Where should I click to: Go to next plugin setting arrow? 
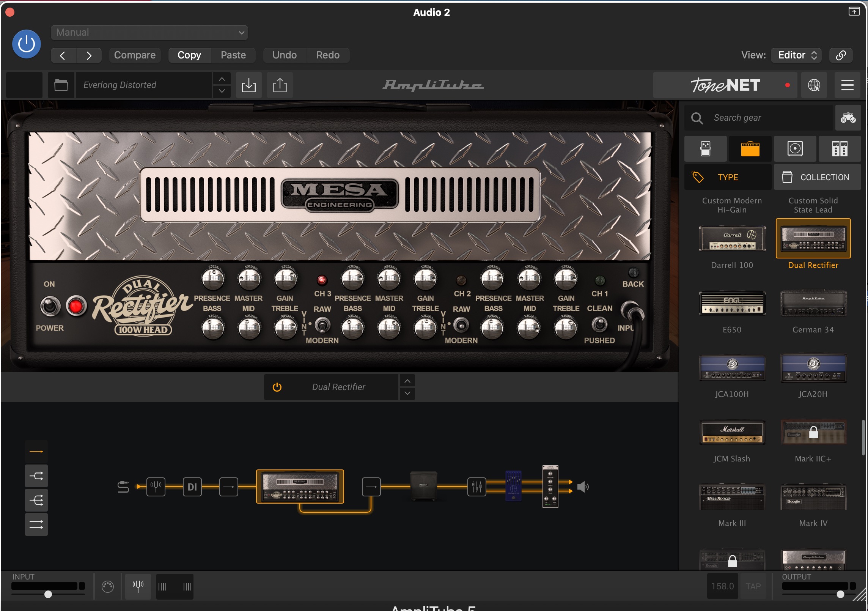[x=89, y=55]
